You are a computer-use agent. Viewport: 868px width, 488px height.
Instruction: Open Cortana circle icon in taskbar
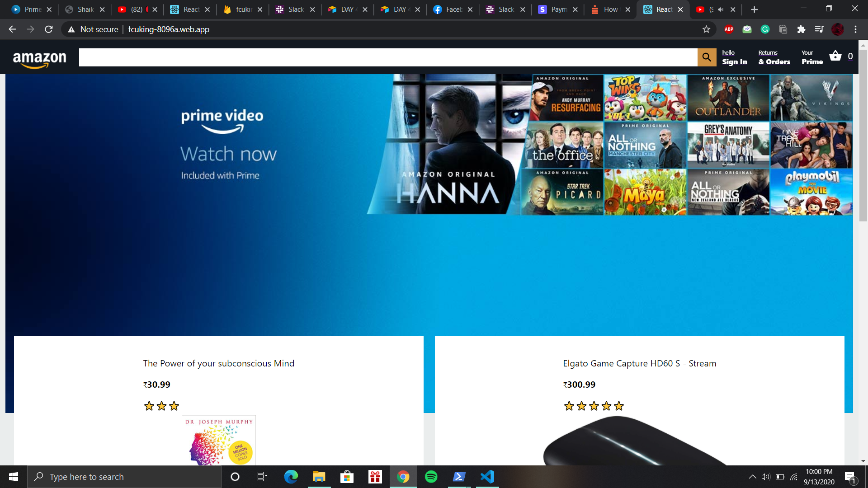pyautogui.click(x=235, y=477)
